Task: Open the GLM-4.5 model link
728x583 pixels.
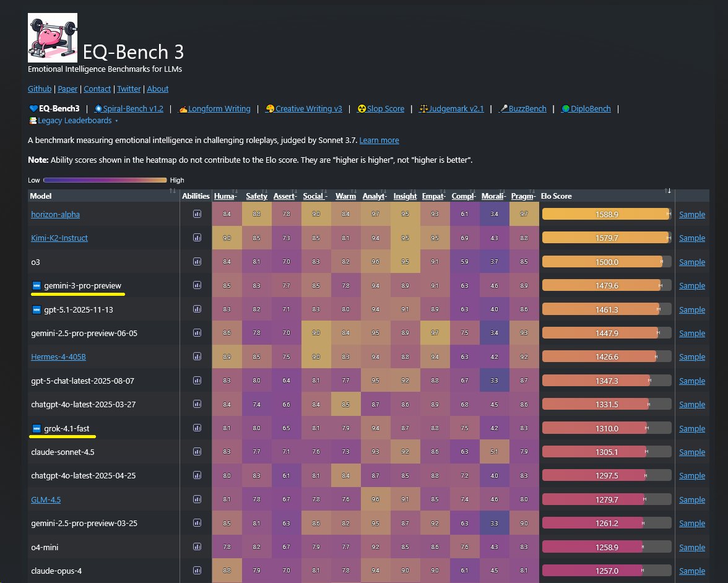Action: tap(46, 500)
